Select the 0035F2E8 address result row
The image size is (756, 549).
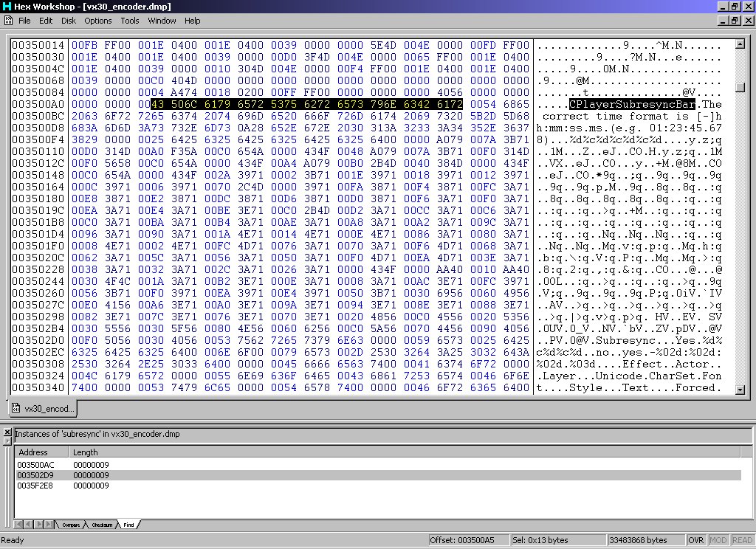tap(379, 486)
